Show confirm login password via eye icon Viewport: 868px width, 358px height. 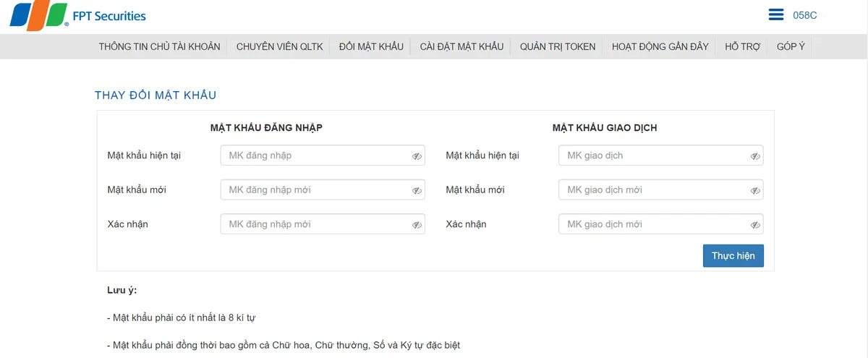click(x=417, y=225)
